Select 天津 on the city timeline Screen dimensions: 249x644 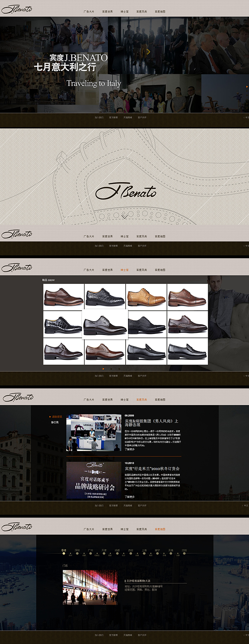tap(104, 550)
